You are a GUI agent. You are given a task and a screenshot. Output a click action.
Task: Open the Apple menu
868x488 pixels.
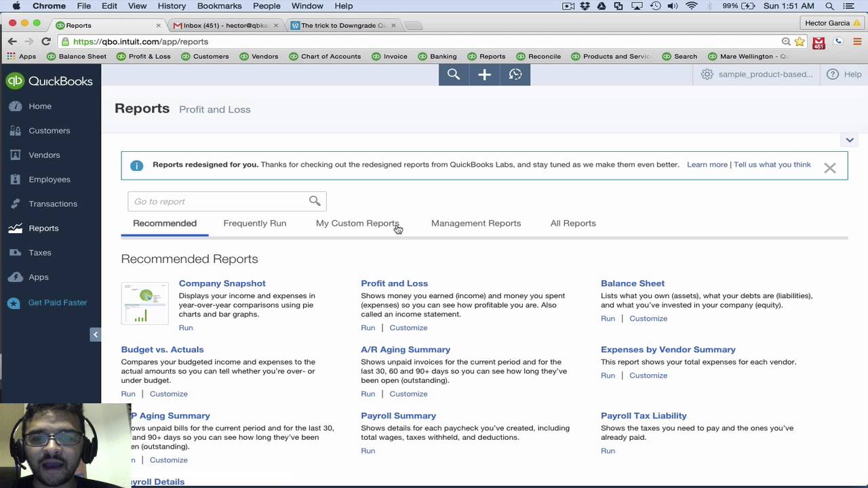(x=16, y=6)
